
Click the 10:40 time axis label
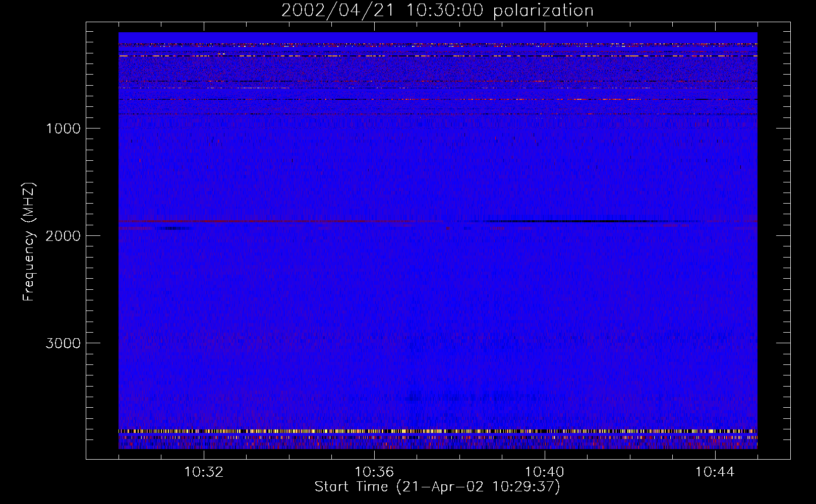tap(545, 472)
